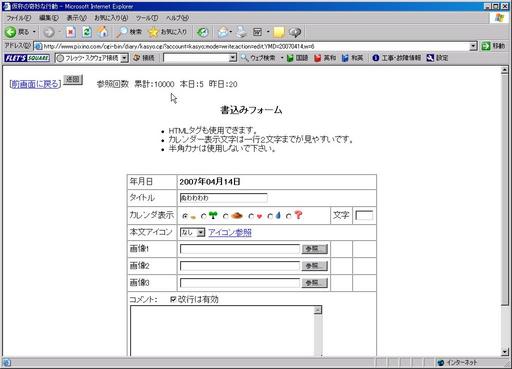Open the Edit icon dropdown arrow
512x369 pixels.
pos(268,32)
